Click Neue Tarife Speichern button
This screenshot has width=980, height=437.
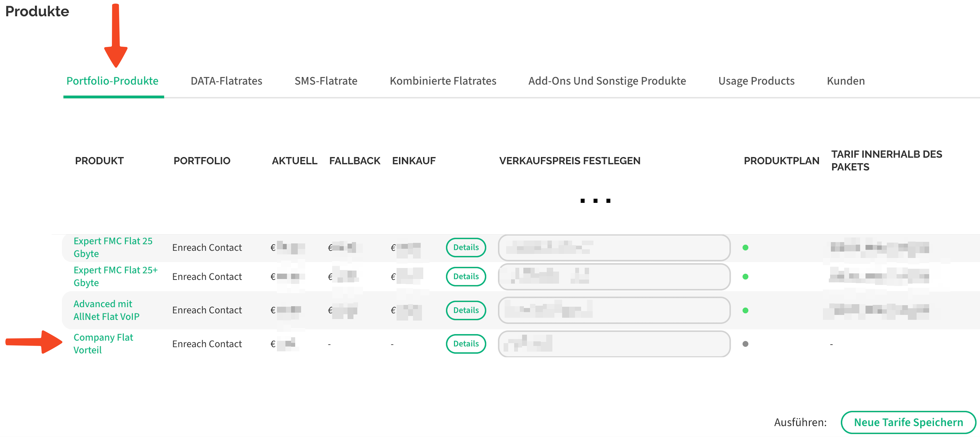(908, 422)
